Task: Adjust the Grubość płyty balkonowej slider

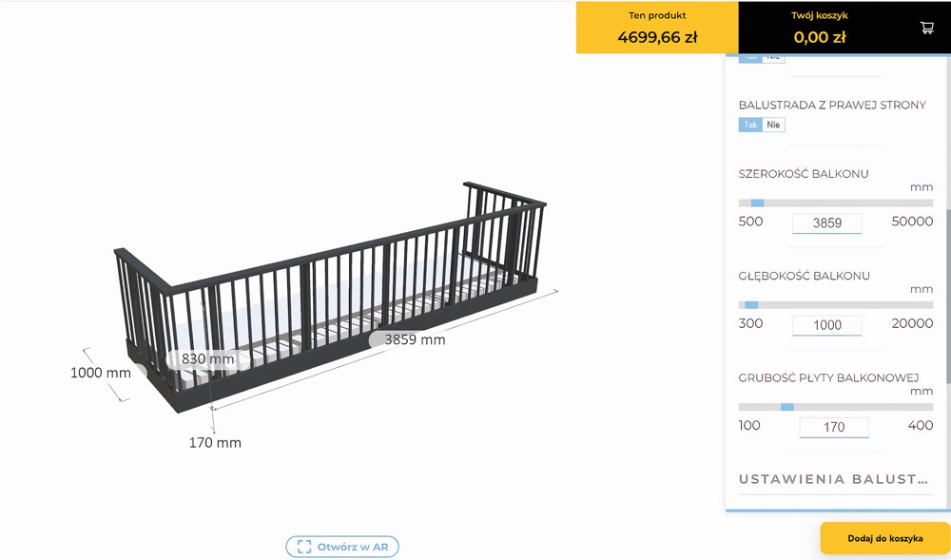Action: click(787, 407)
